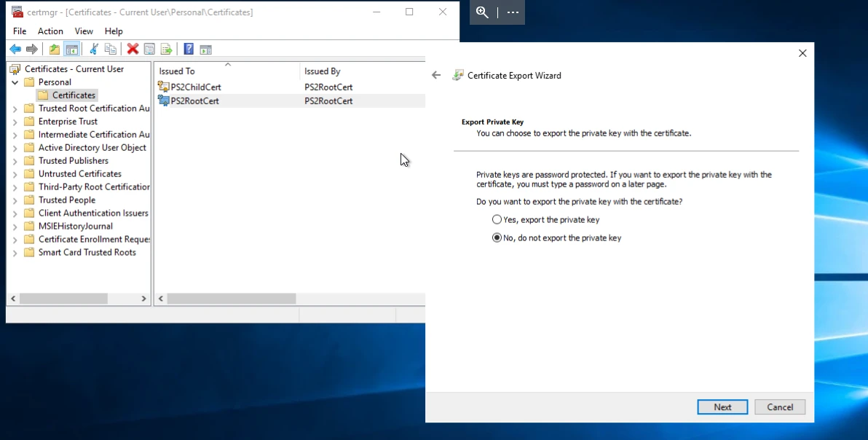Image resolution: width=868 pixels, height=440 pixels.
Task: Toggle the Show/Hide Console Tree icon
Action: tap(71, 49)
